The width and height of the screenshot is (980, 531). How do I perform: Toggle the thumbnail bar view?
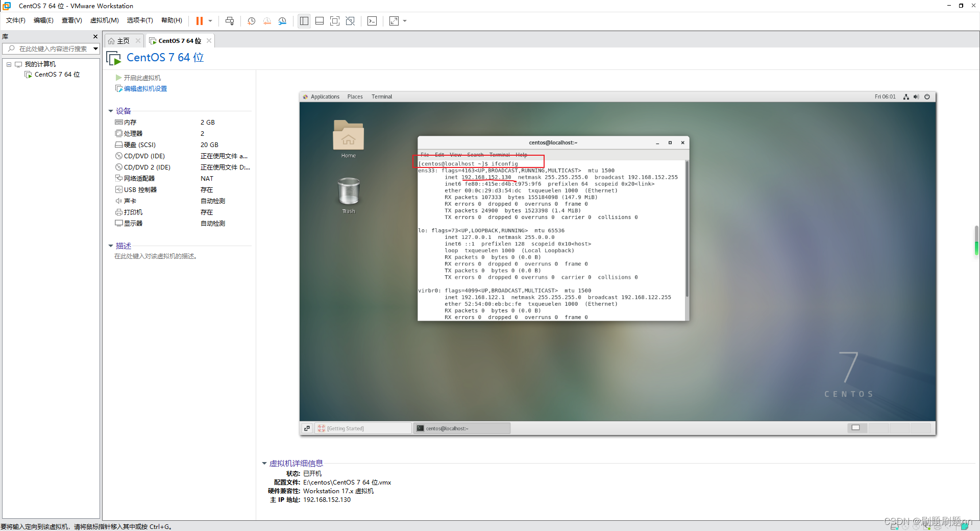pos(320,21)
